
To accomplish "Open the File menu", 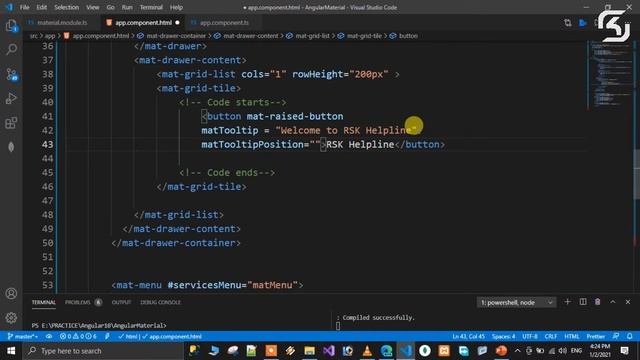I will click(24, 7).
